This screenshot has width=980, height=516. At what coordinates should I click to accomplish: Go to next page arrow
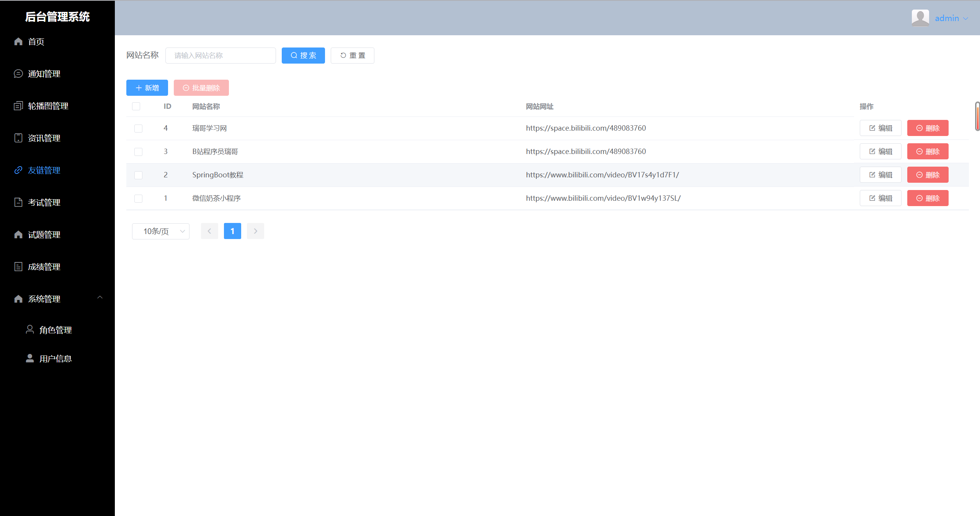[x=255, y=231]
